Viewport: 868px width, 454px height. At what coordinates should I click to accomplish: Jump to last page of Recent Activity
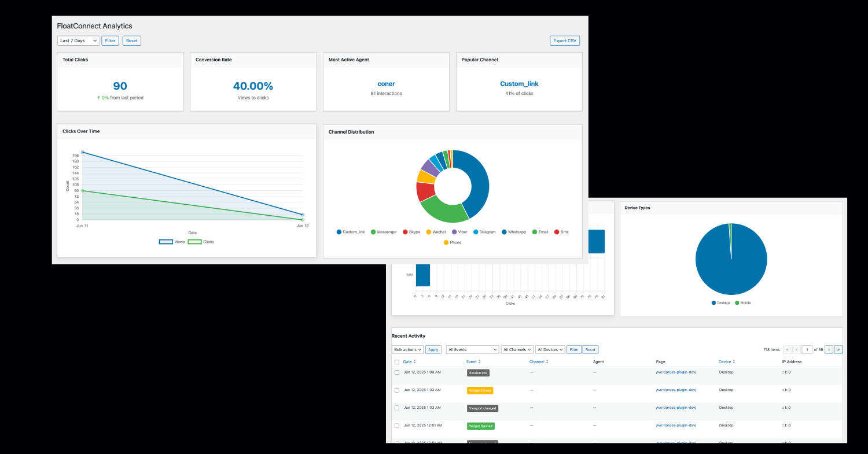click(838, 349)
